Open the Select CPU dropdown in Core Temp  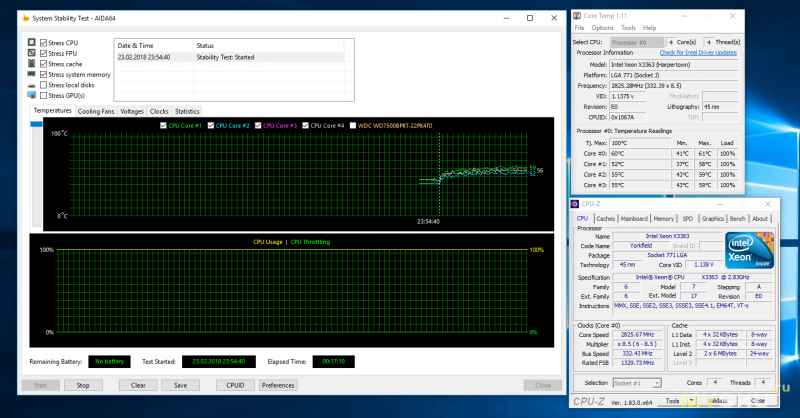coord(637,42)
